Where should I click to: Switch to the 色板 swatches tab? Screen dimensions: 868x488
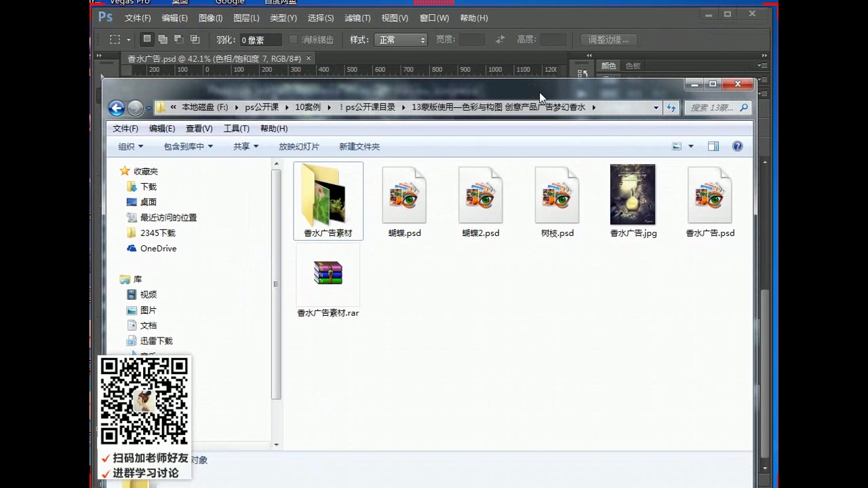633,66
